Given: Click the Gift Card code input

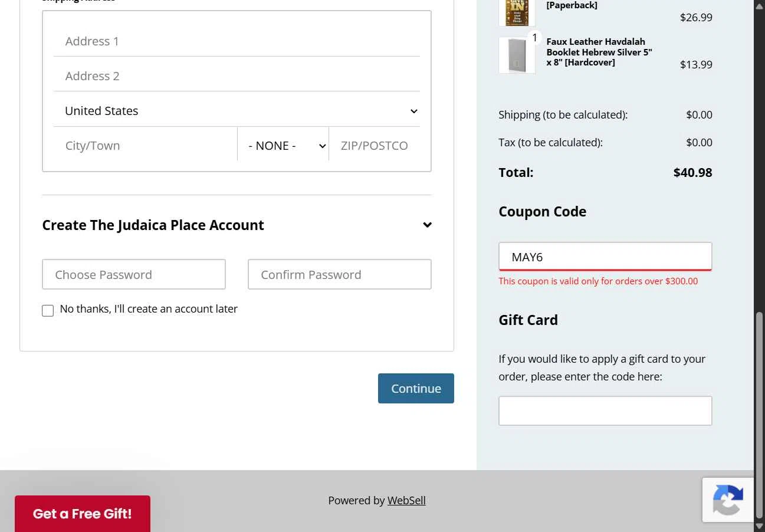Looking at the screenshot, I should [x=605, y=411].
